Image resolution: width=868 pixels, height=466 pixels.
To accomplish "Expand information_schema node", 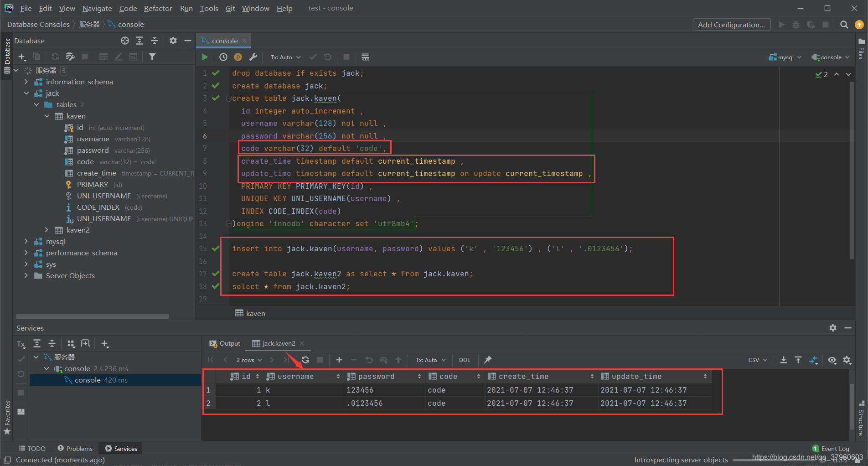I will (x=26, y=82).
